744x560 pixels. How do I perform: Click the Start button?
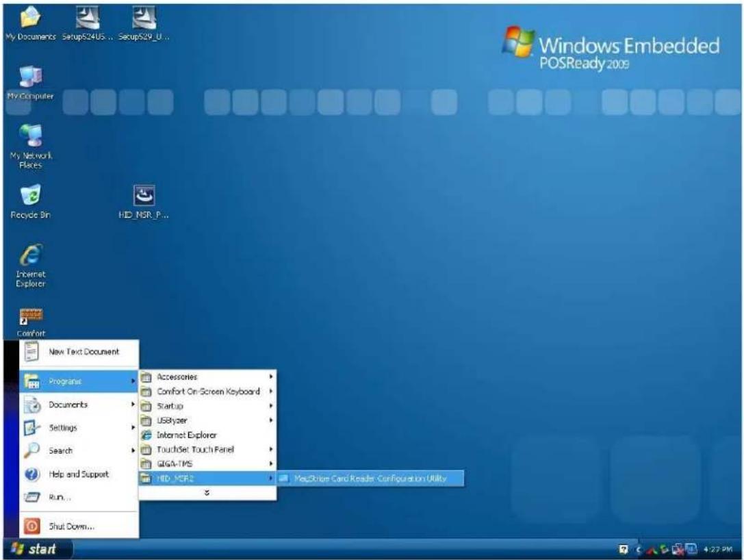(38, 549)
